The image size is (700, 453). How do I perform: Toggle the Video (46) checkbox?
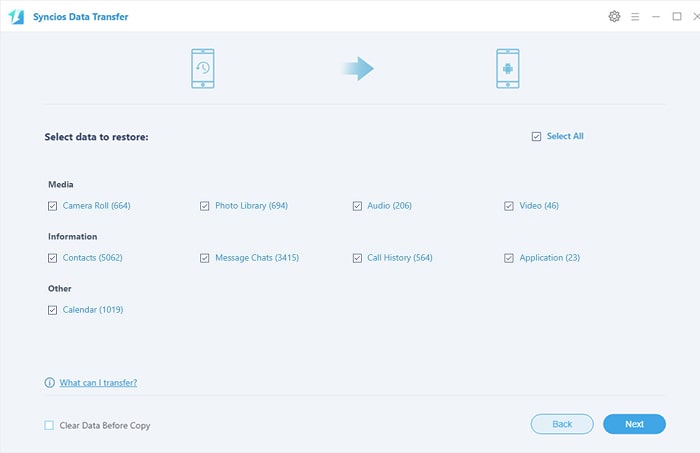point(509,206)
